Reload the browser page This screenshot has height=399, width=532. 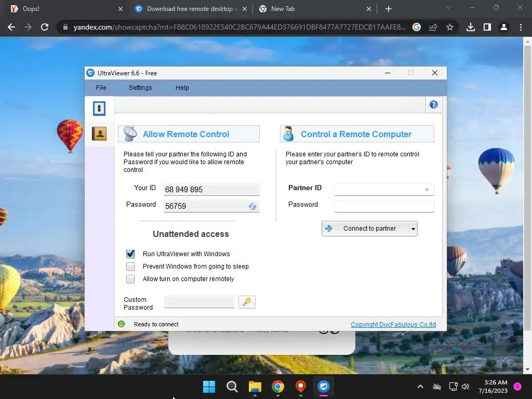(45, 27)
